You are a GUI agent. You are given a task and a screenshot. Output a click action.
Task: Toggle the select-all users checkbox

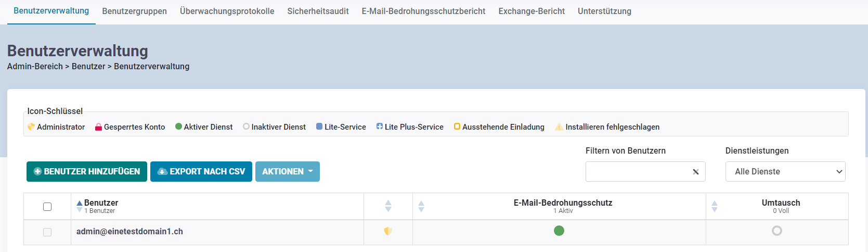[47, 207]
